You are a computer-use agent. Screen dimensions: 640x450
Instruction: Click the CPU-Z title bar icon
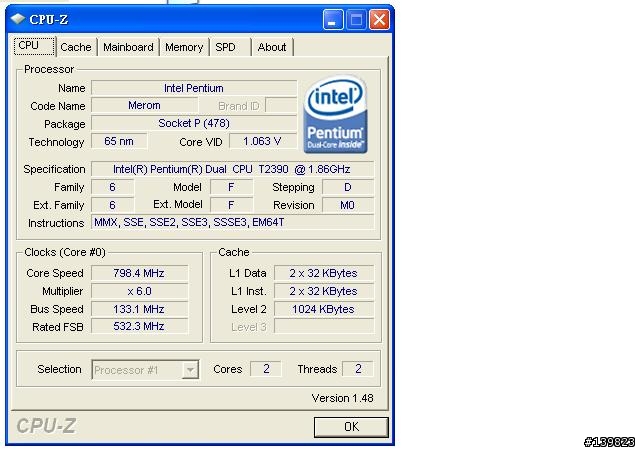coord(18,19)
